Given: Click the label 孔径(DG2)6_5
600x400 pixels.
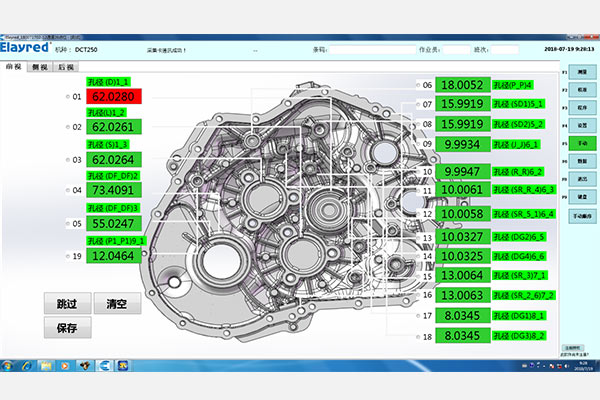Looking at the screenshot, I should [x=519, y=237].
